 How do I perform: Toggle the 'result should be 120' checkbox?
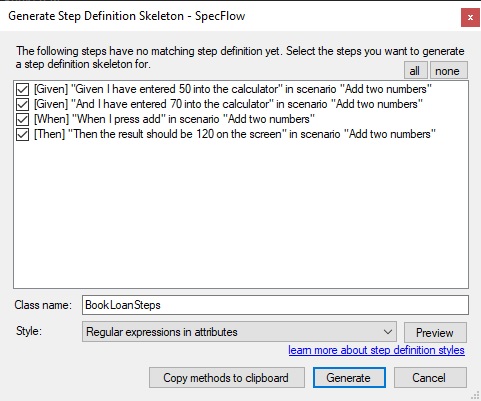pyautogui.click(x=22, y=134)
